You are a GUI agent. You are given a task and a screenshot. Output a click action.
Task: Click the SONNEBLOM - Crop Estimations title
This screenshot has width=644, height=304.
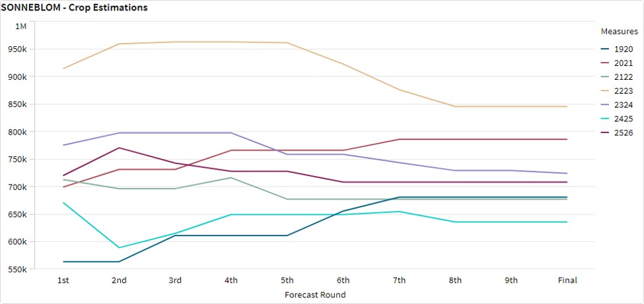click(x=75, y=8)
